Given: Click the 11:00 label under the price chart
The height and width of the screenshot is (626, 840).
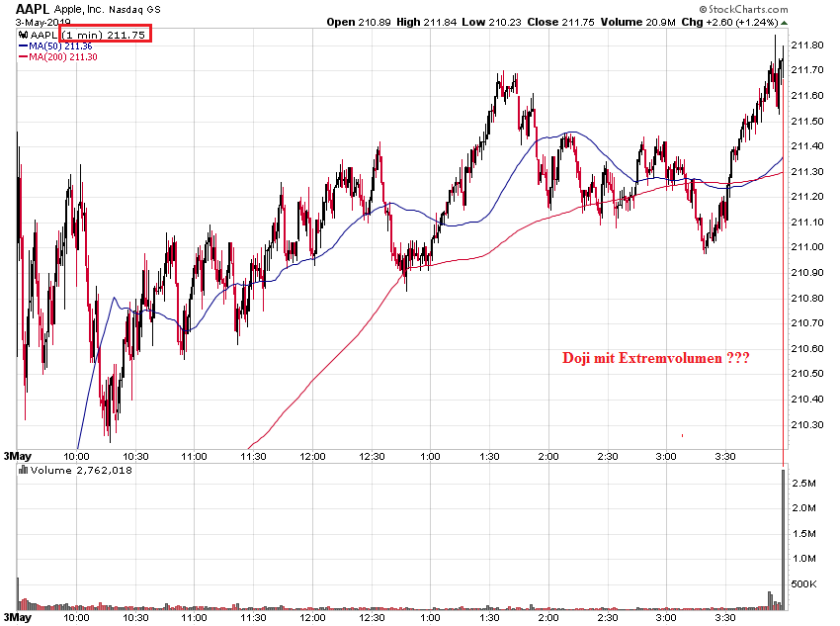Looking at the screenshot, I should pyautogui.click(x=194, y=456).
